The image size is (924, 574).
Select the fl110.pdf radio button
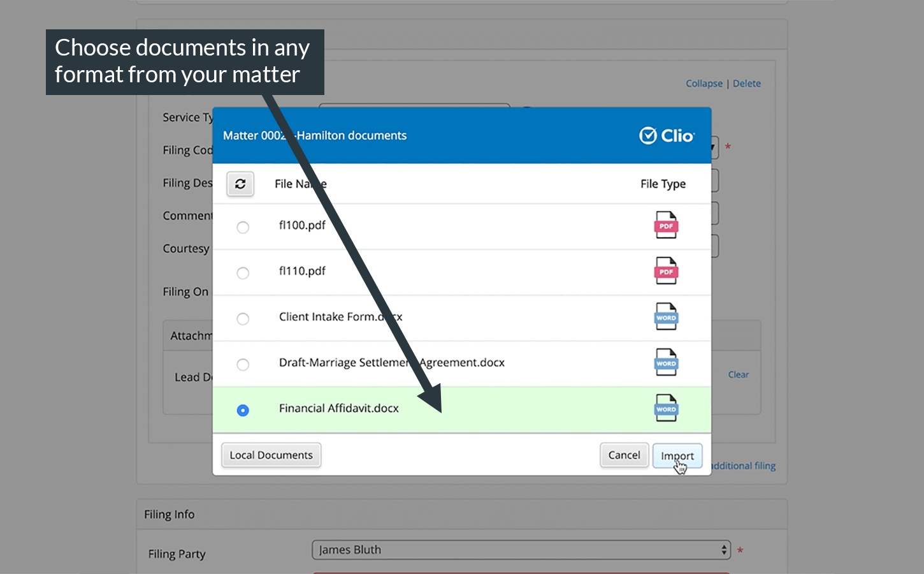pyautogui.click(x=243, y=273)
